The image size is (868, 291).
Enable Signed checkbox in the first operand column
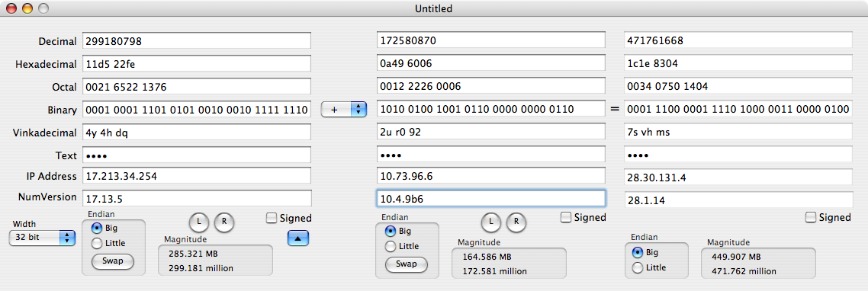(272, 218)
